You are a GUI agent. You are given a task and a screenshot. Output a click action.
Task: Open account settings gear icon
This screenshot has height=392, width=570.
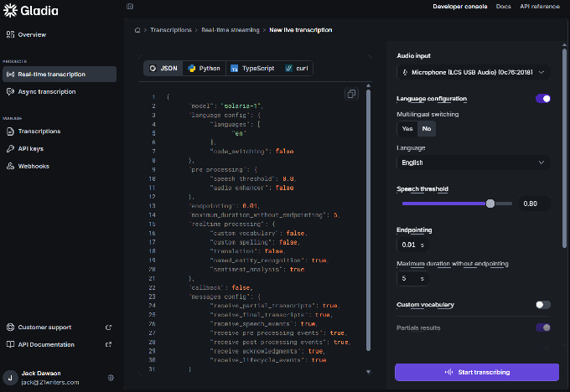click(111, 378)
